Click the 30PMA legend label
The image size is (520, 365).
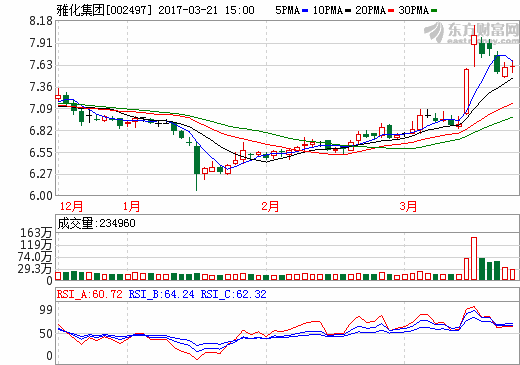click(413, 10)
